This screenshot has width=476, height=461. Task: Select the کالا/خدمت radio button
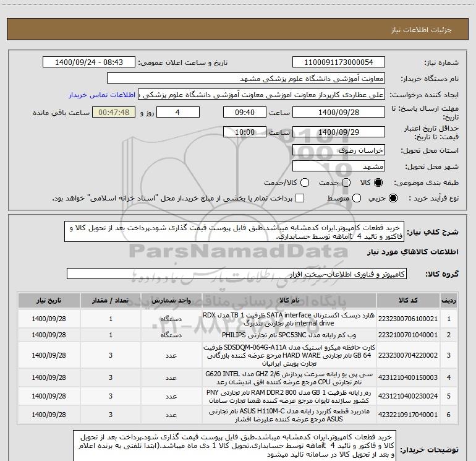(305, 183)
